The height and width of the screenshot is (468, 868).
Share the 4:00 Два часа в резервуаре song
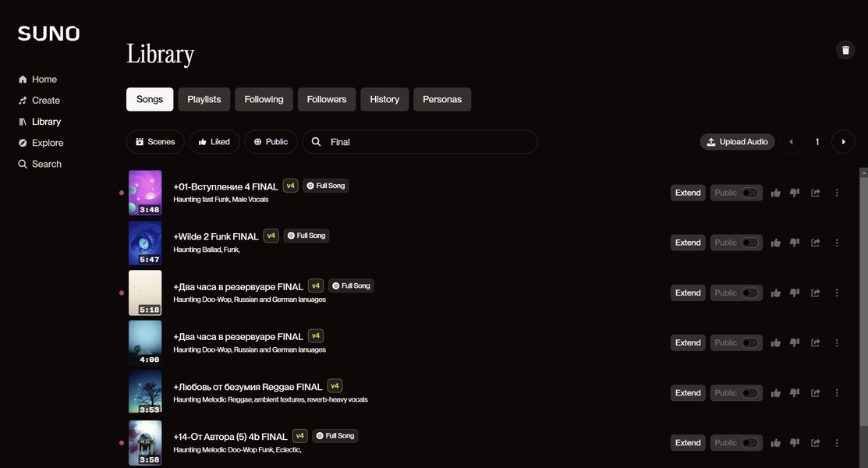tap(816, 343)
